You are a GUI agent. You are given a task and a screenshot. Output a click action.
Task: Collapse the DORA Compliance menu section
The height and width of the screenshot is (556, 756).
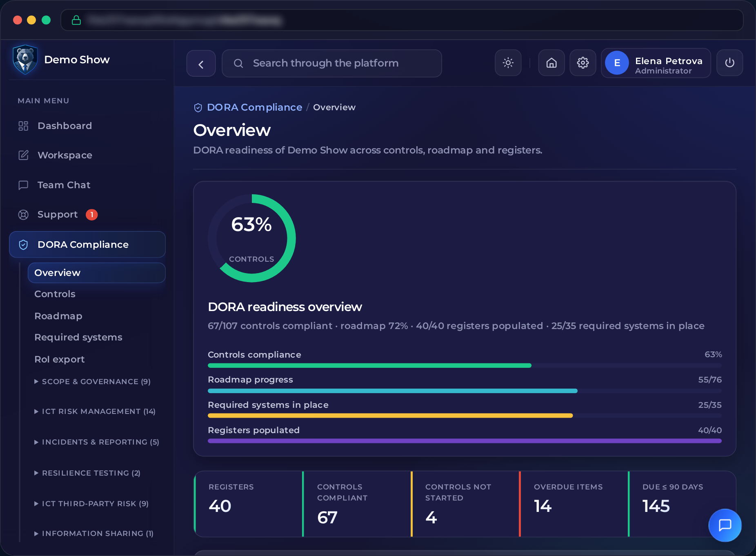[x=87, y=245]
